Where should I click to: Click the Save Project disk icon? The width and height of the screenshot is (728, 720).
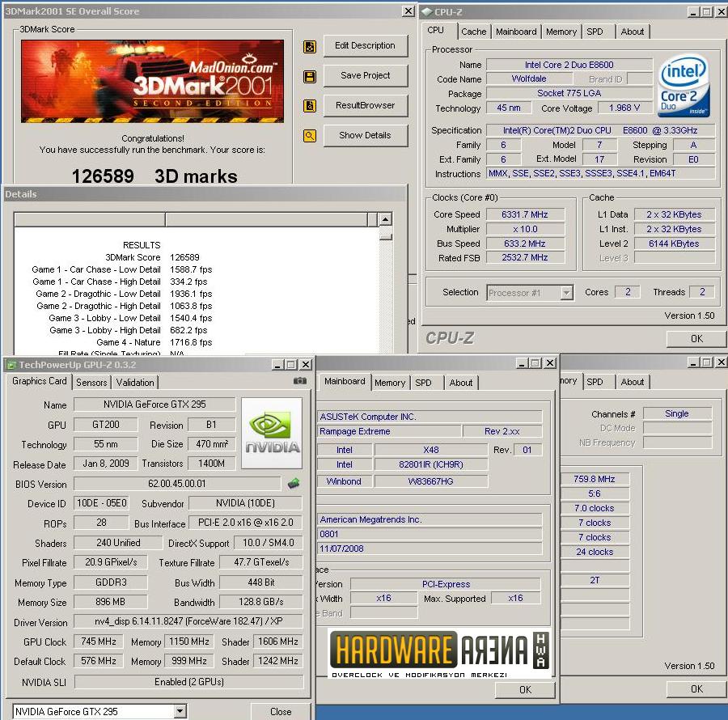point(310,77)
